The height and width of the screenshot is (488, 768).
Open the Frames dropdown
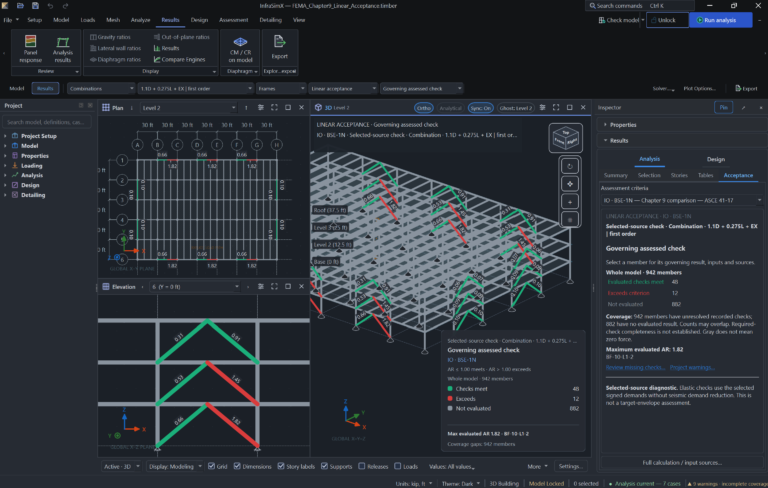(x=281, y=89)
